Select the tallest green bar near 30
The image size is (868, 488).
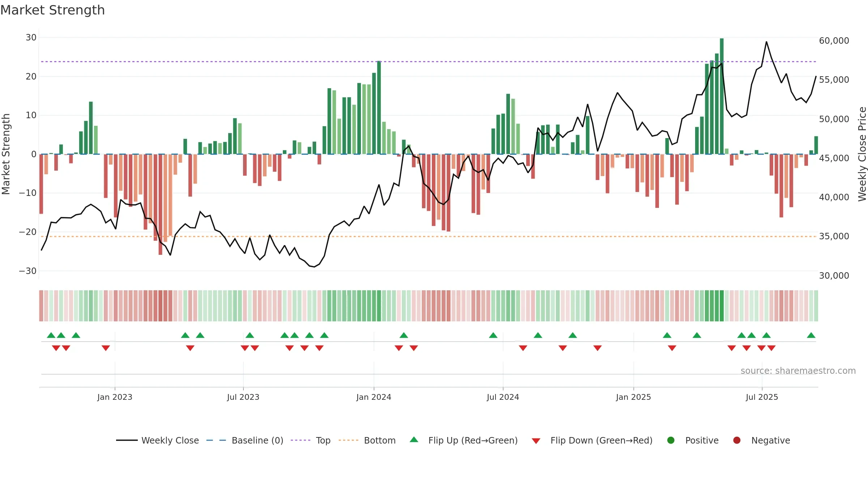pos(722,96)
